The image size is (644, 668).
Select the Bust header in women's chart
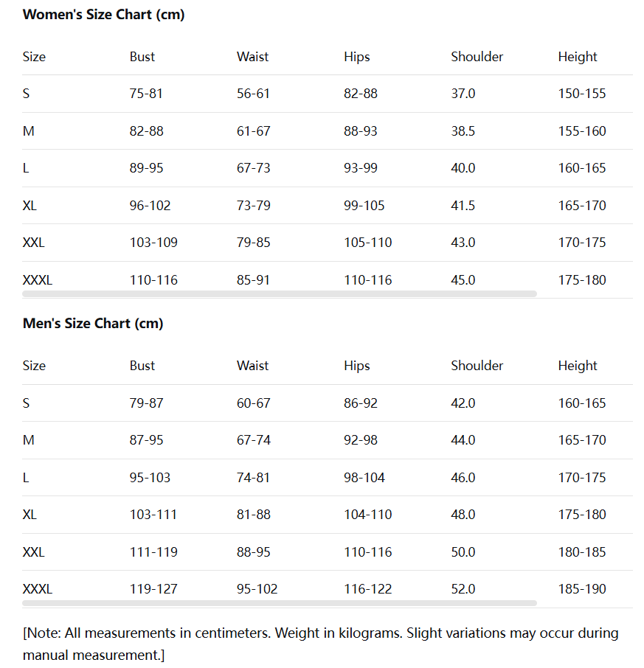point(142,57)
